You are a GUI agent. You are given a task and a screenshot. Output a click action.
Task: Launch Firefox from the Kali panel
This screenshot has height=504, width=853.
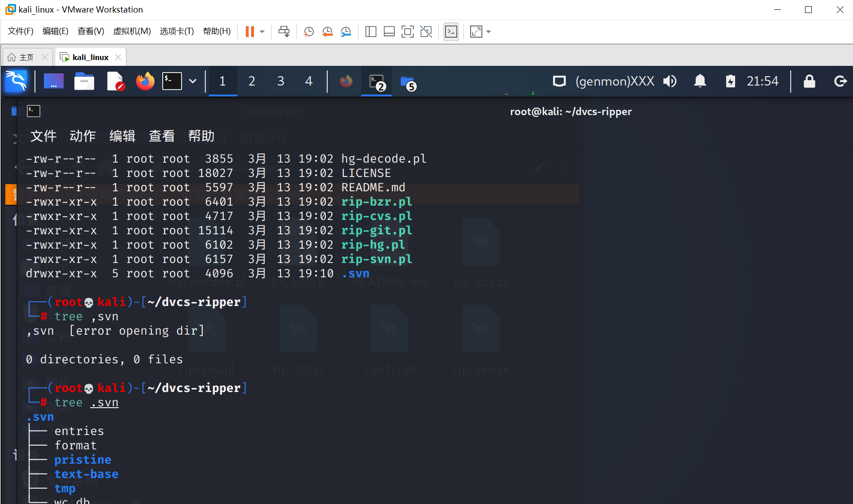coord(145,81)
